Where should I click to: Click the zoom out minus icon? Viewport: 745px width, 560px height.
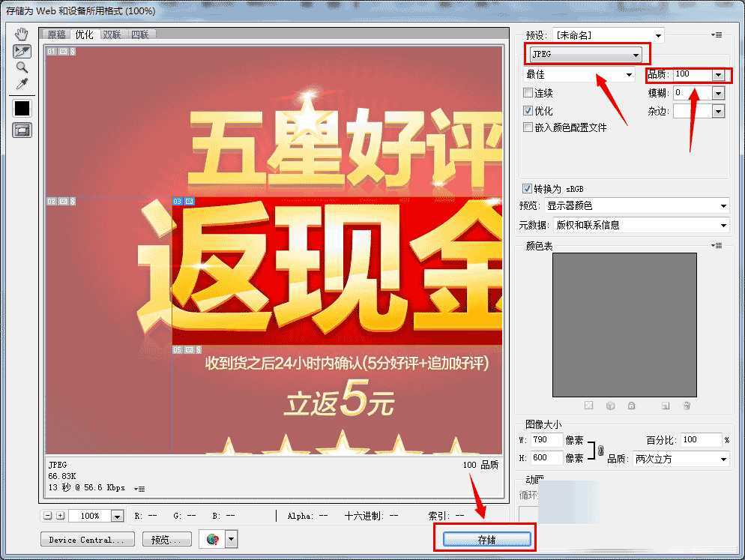point(48,516)
